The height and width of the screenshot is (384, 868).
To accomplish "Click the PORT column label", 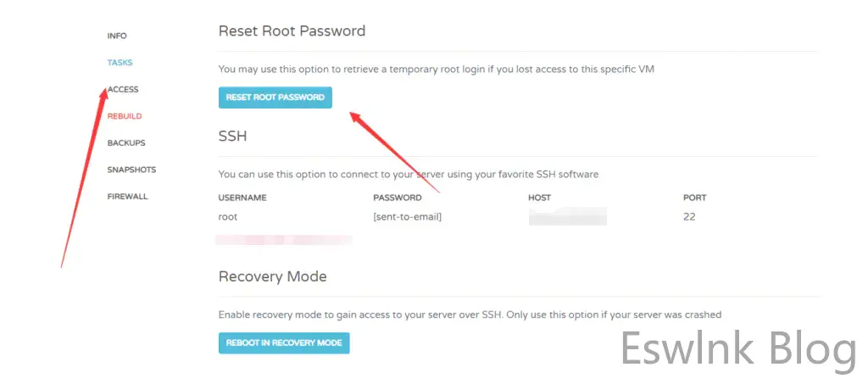I will (694, 198).
